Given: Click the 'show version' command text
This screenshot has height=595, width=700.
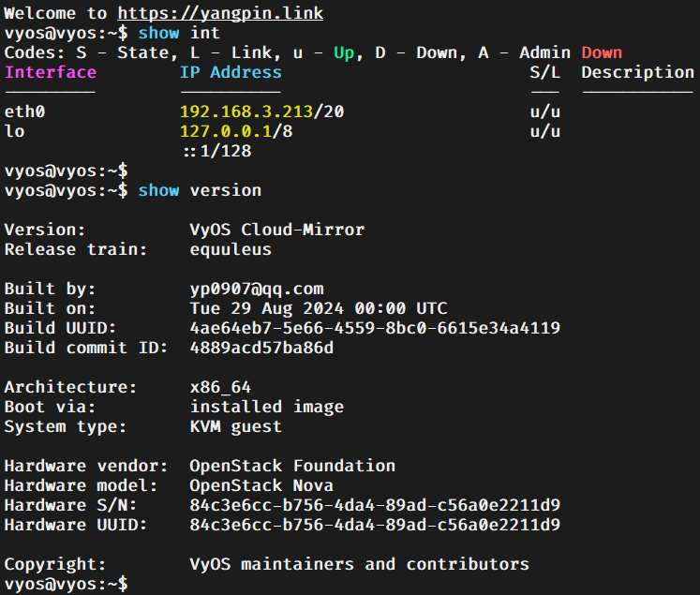Looking at the screenshot, I should point(200,190).
